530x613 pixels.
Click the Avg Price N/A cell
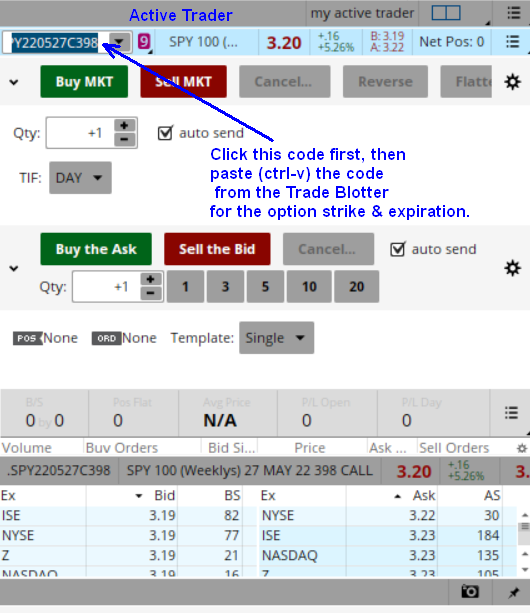tap(228, 413)
